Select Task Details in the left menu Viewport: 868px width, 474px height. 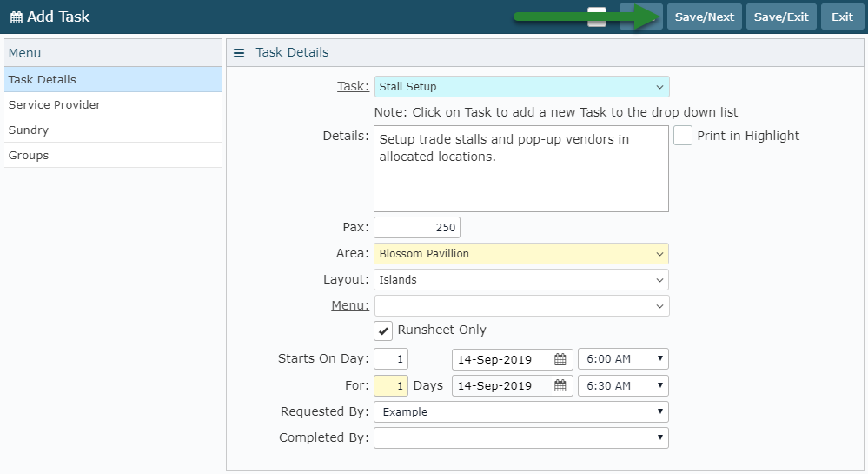[113, 79]
